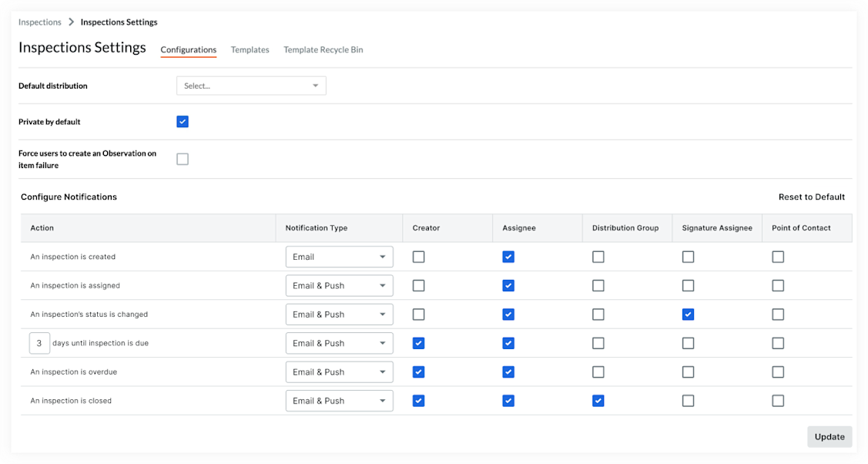This screenshot has height=464, width=868.
Task: Uncheck Creator for An inspection is overdue
Action: point(418,372)
